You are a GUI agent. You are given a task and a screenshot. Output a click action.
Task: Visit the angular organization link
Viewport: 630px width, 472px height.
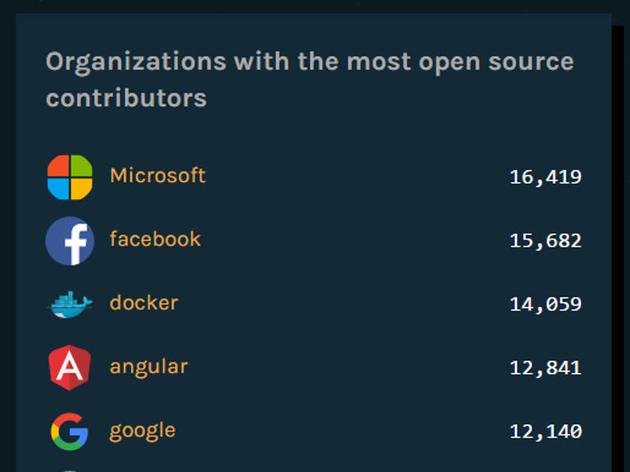(x=148, y=367)
